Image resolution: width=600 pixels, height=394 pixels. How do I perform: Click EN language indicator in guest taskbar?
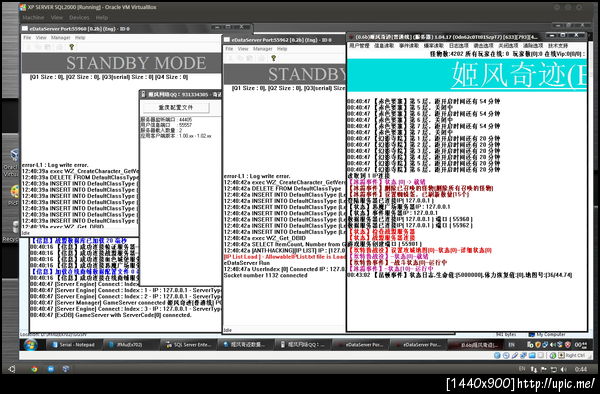coord(512,345)
